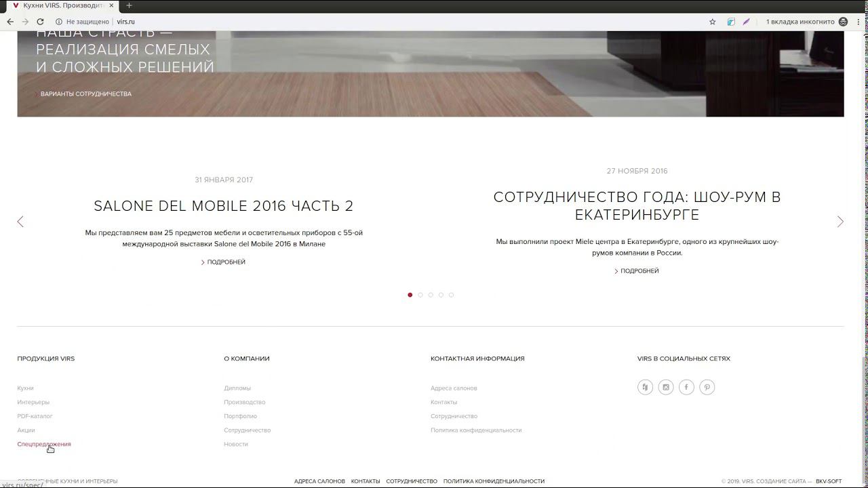The height and width of the screenshot is (488, 868).
Task: Open the Дипломы link under О компании
Action: pyautogui.click(x=237, y=388)
